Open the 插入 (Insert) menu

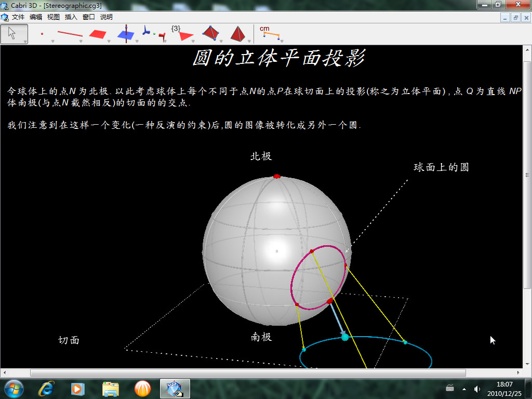(71, 17)
